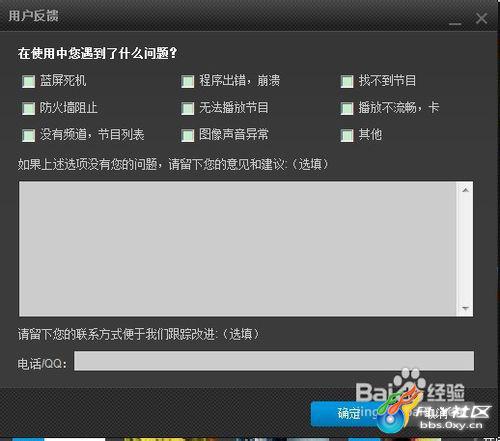The image size is (500, 441).
Task: Close the 用户反馈 dialog
Action: (x=481, y=18)
